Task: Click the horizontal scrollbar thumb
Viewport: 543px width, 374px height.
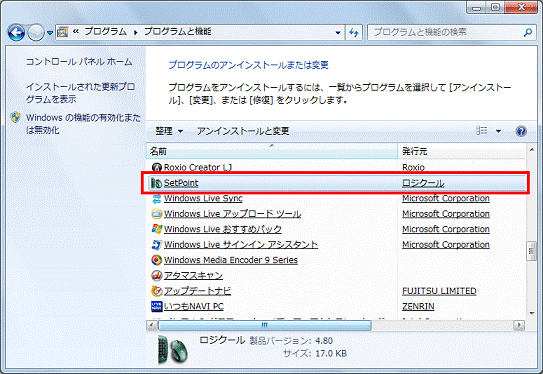Action: 265,325
